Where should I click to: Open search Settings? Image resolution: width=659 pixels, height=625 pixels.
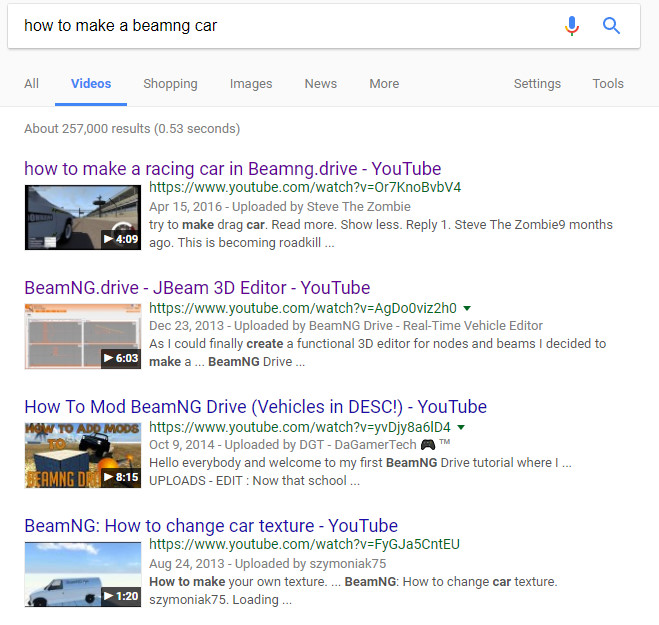pyautogui.click(x=537, y=84)
